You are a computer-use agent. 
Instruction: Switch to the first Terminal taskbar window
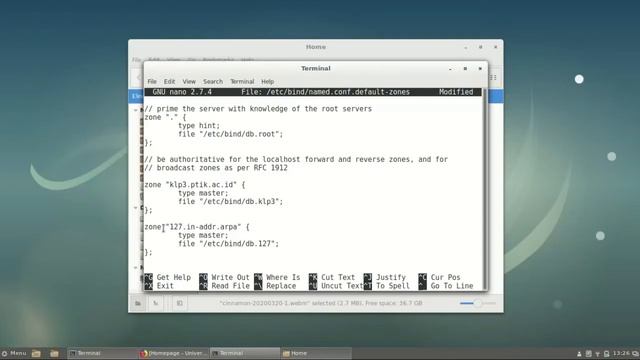pyautogui.click(x=102, y=353)
